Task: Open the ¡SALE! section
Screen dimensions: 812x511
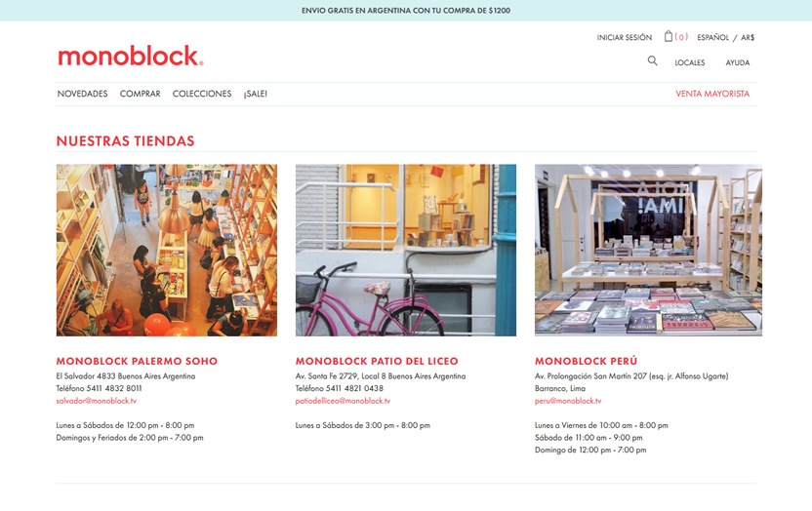Action: (x=256, y=94)
